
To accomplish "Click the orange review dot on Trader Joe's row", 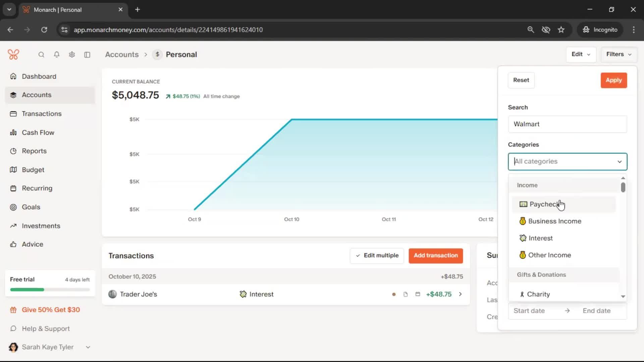I will 394,295.
